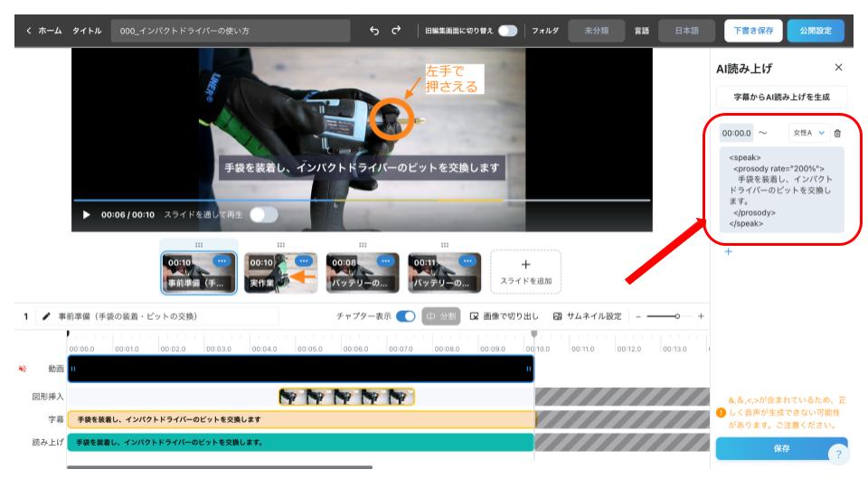Edit the title field 000_インパクトドライバーの使い方
Viewport: 868px width, 488px height.
point(231,31)
